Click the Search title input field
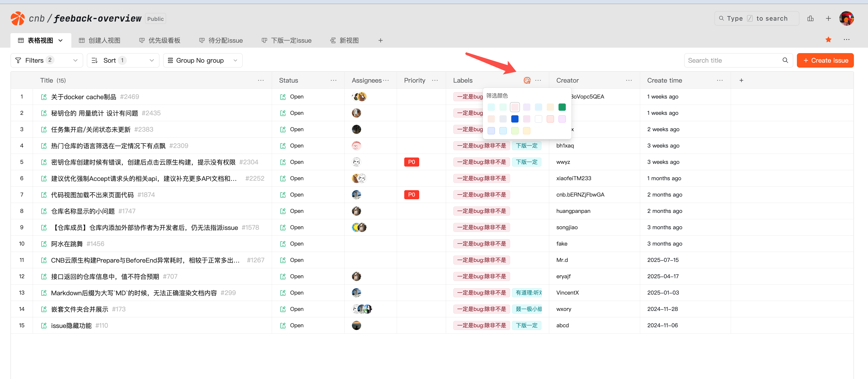Screen dimensions: 868x379 (731, 60)
